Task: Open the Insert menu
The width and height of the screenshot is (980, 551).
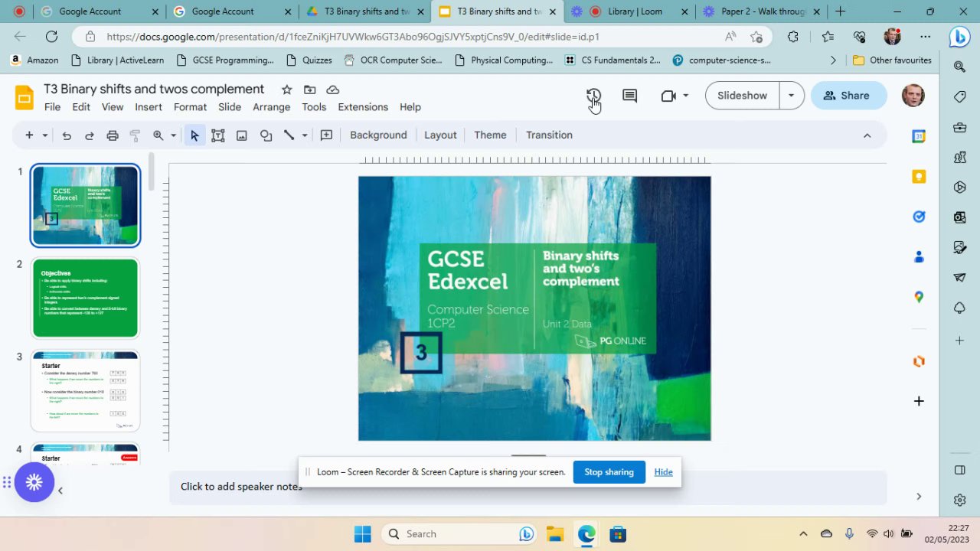Action: pos(149,107)
